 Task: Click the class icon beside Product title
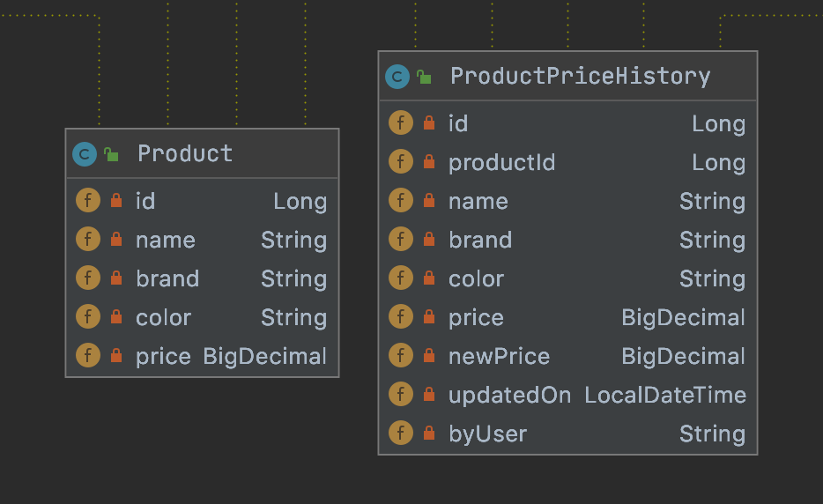85,154
